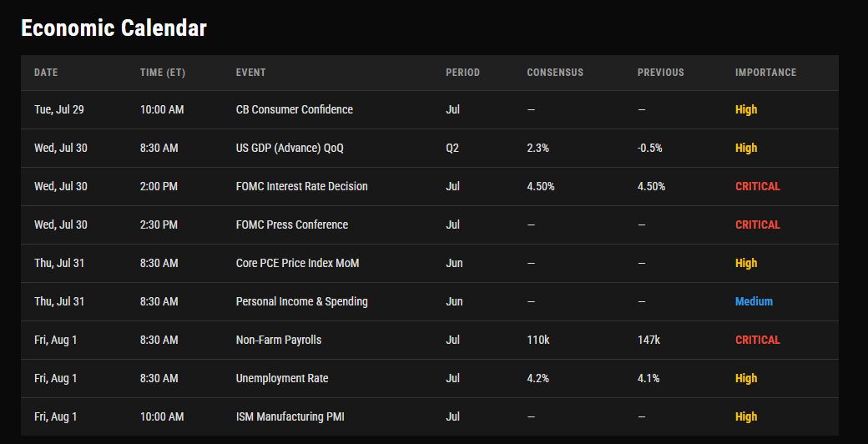Image resolution: width=868 pixels, height=444 pixels.
Task: Click the CONSENSUS column header
Action: point(555,73)
